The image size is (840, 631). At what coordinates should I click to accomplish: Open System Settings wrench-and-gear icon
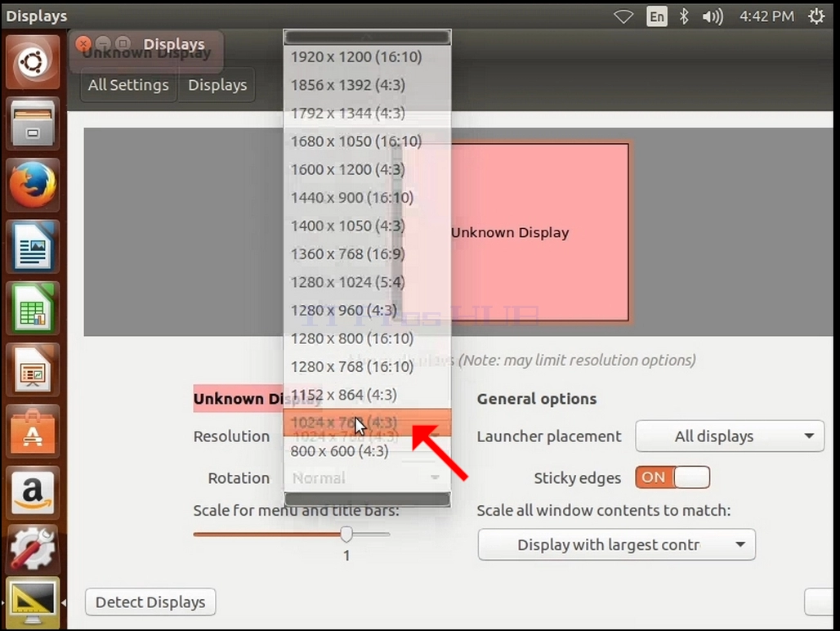(33, 548)
